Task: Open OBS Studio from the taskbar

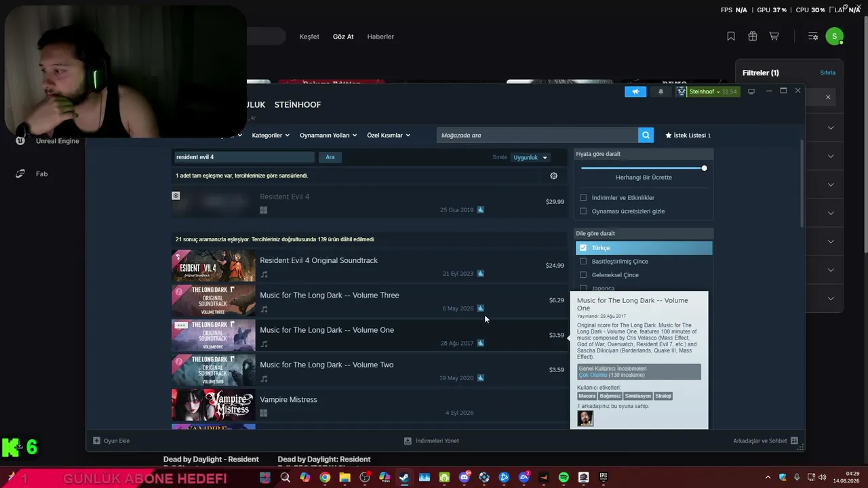Action: (x=365, y=478)
